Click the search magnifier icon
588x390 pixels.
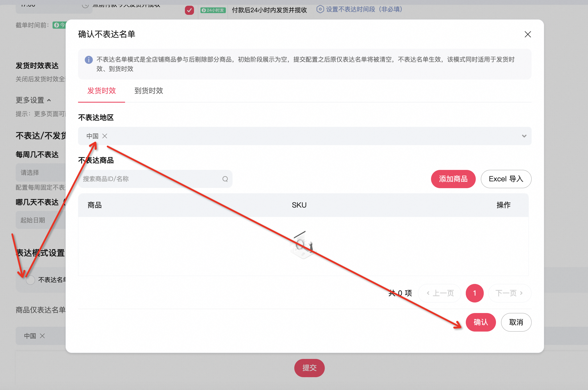coord(225,179)
